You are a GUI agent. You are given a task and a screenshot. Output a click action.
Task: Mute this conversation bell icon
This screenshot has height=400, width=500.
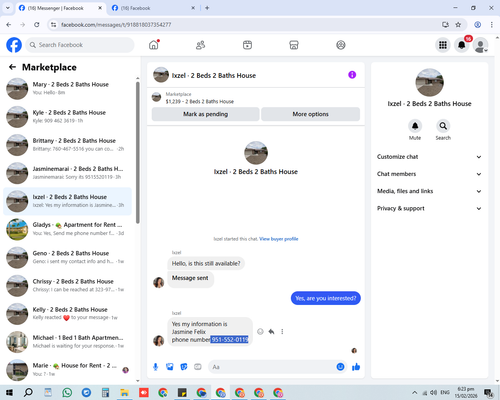coord(415,126)
